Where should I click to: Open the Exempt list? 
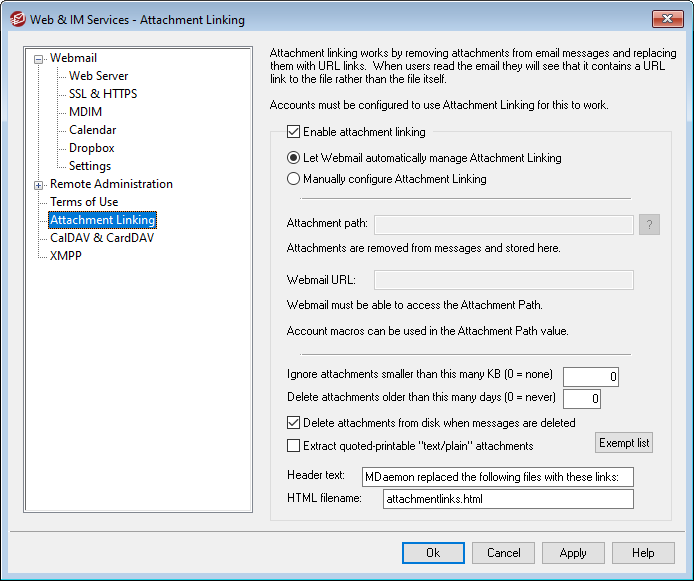(x=623, y=442)
